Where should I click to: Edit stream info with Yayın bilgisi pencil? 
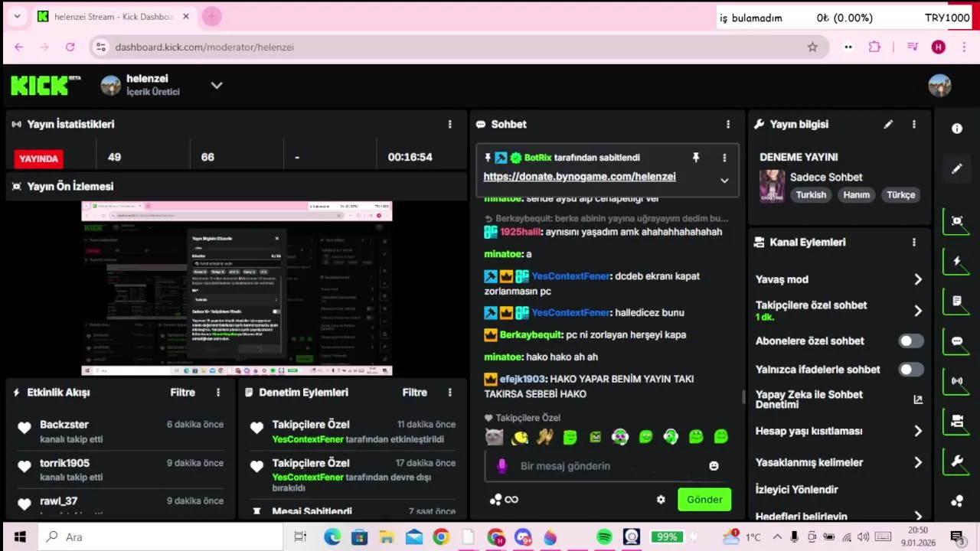pyautogui.click(x=888, y=124)
